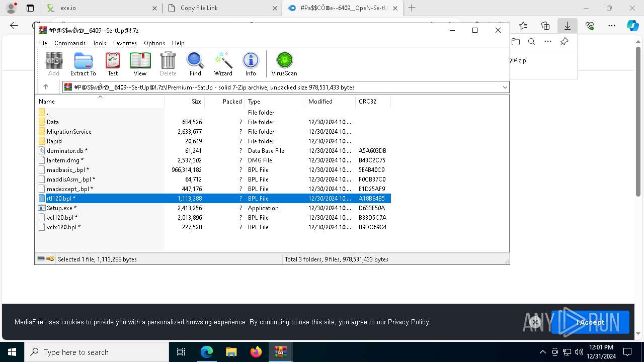Select the MigrationService folder

coord(69,132)
